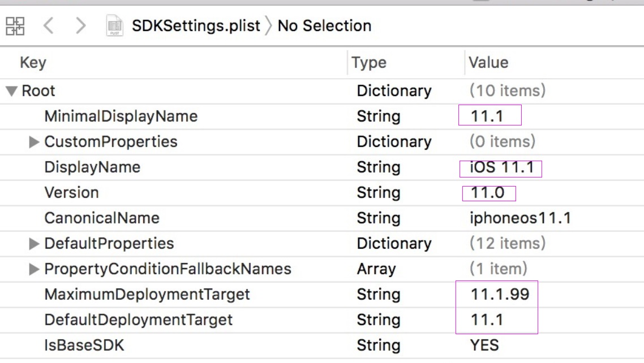Expand the PropertyConditionFallbackNames array
Image resolution: width=644 pixels, height=363 pixels.
pos(34,269)
